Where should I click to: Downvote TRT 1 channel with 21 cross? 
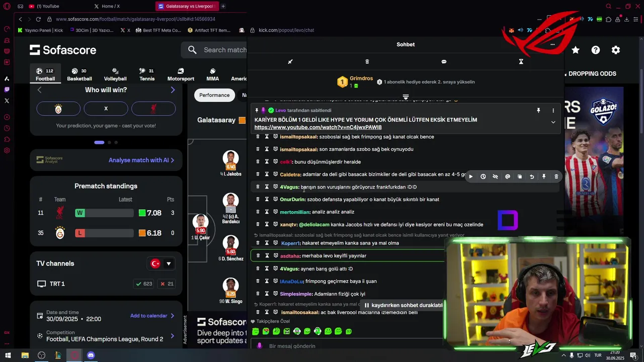point(167,284)
